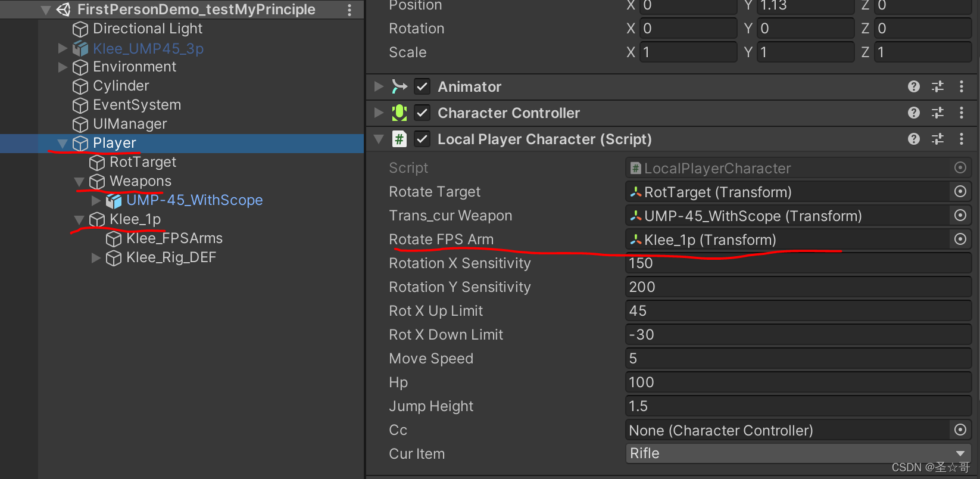The height and width of the screenshot is (479, 980).
Task: Collapse the Player hierarchy item
Action: (63, 144)
